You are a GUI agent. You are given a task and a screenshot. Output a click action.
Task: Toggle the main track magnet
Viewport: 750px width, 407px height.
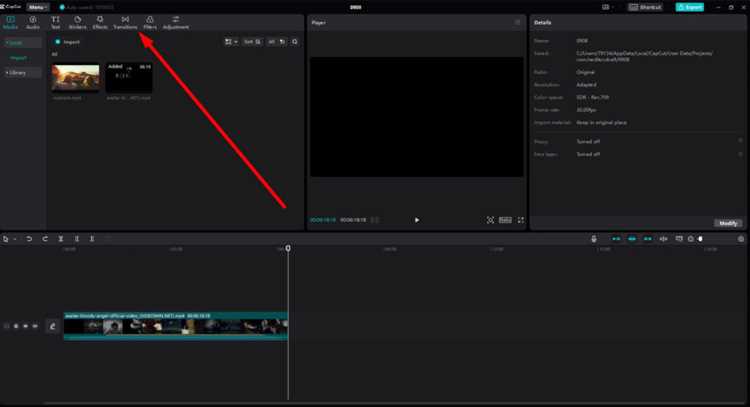pyautogui.click(x=616, y=239)
